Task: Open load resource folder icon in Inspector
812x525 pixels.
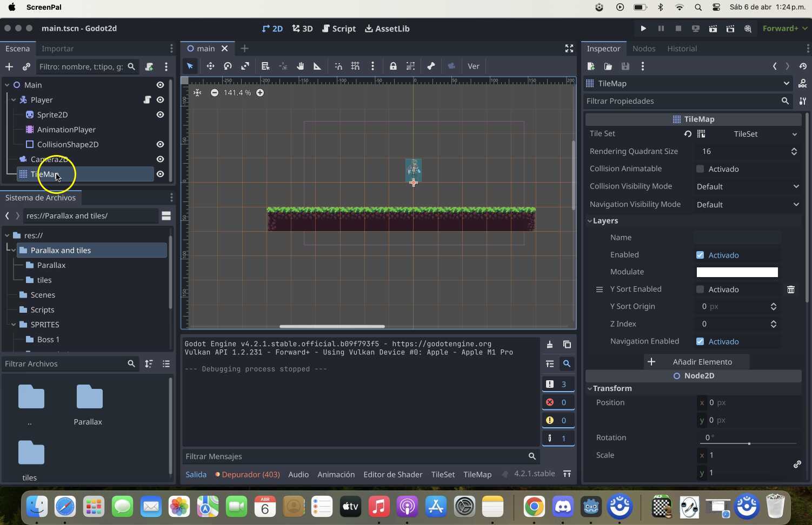Action: point(608,66)
